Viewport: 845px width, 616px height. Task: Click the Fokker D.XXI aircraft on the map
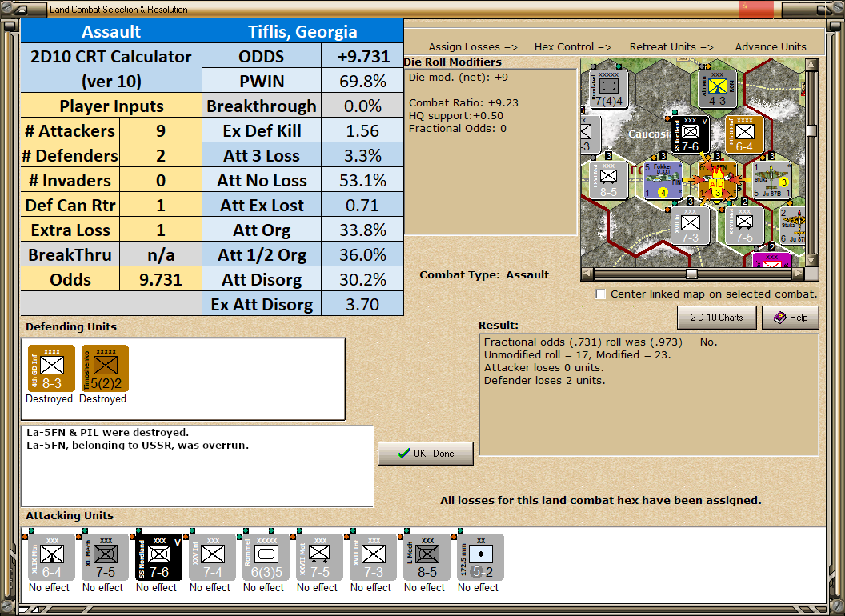(663, 180)
